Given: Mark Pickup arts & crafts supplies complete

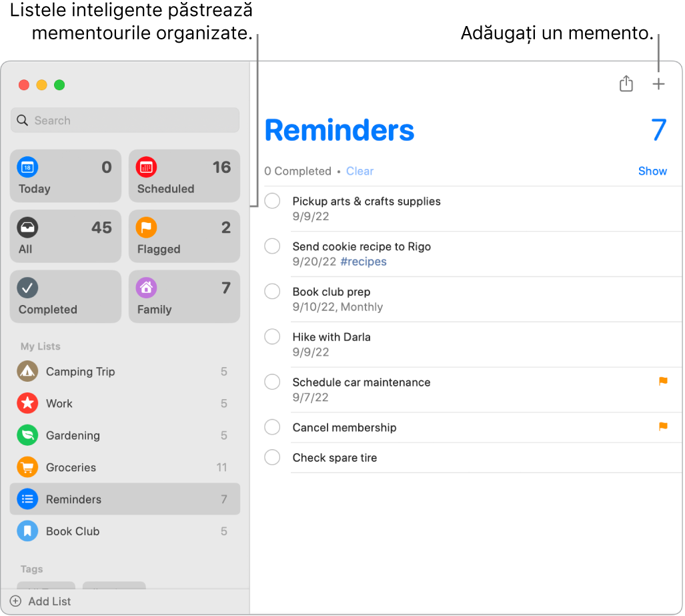Looking at the screenshot, I should [272, 201].
